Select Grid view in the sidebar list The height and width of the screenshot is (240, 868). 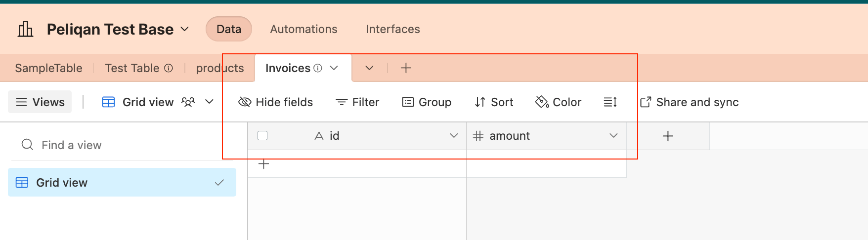coord(122,182)
